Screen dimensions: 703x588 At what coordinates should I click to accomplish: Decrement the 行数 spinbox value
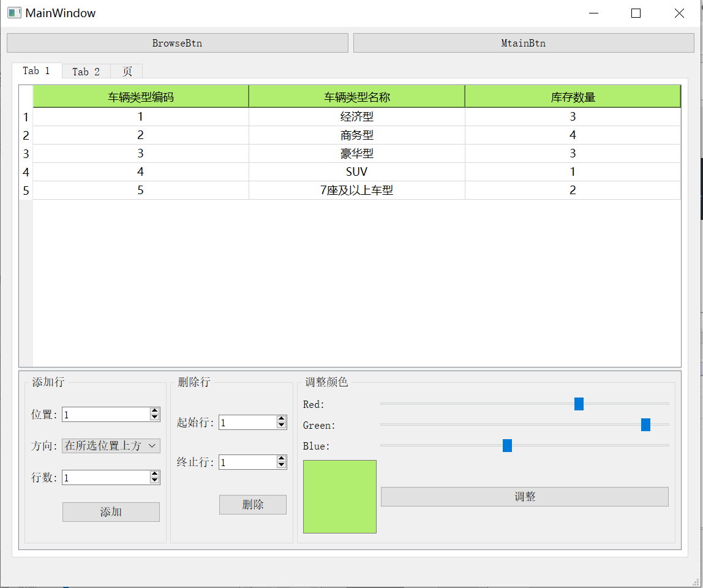(156, 481)
